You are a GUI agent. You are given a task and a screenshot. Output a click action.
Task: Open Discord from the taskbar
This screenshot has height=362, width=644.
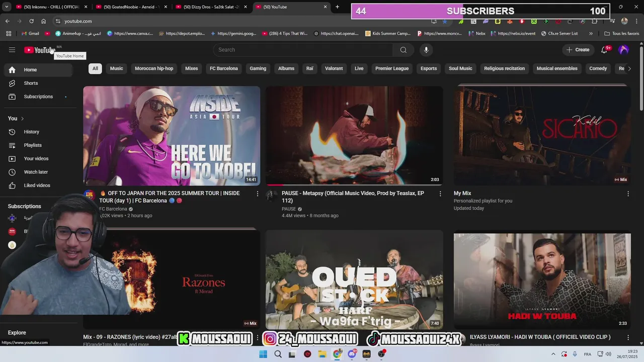[x=352, y=354]
